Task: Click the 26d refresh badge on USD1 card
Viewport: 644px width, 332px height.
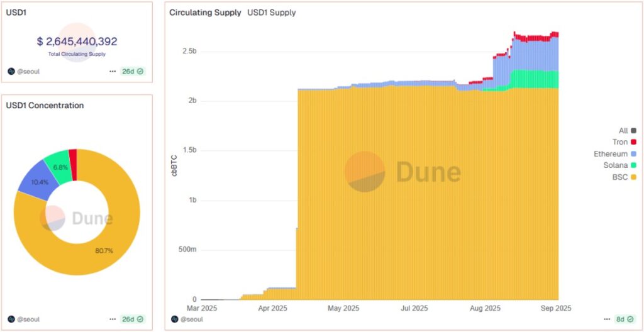Action: tap(133, 72)
